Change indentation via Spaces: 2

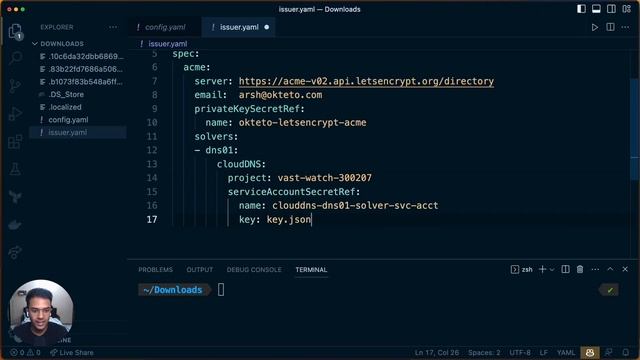[x=484, y=353]
